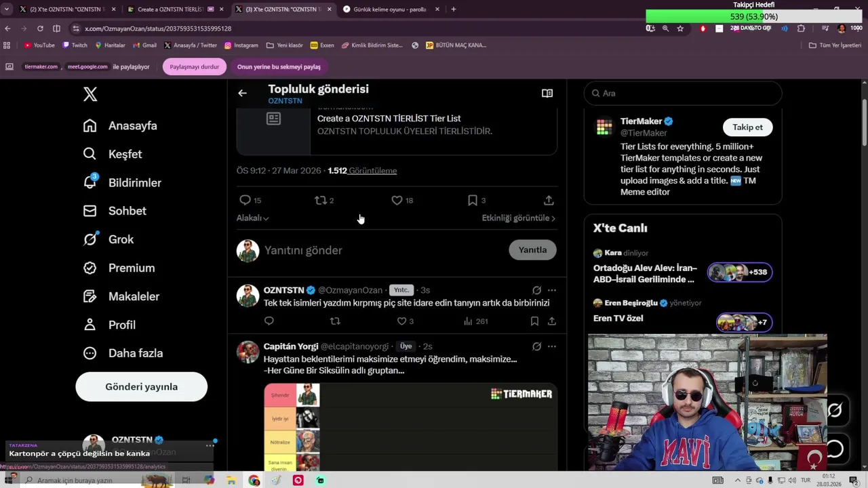Open Grok action on Capitán Yorgi's reply

click(536, 346)
